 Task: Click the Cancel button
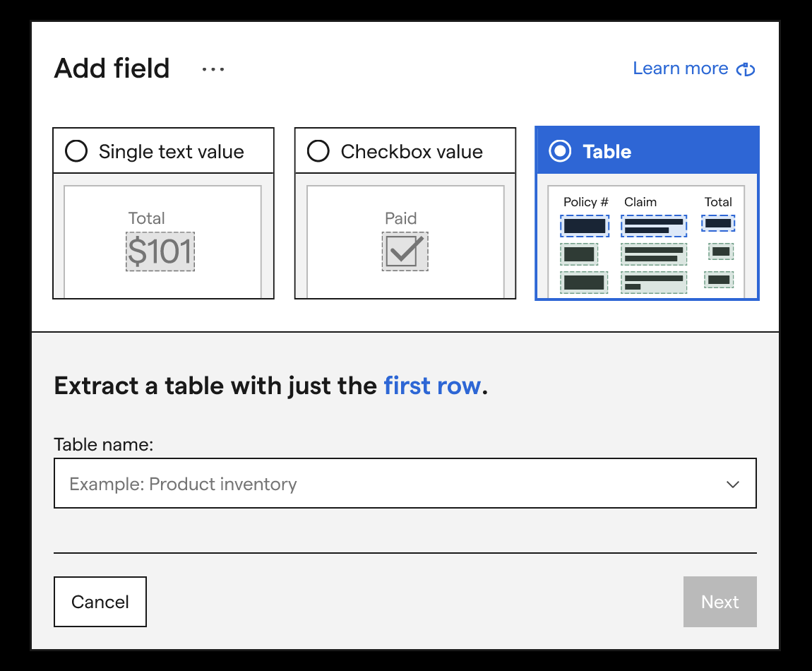click(x=100, y=602)
